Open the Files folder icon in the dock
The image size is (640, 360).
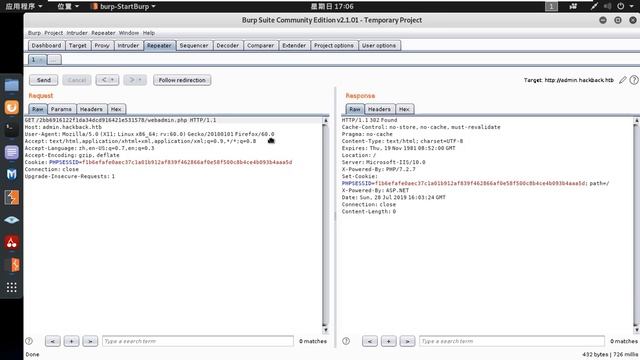(11, 85)
